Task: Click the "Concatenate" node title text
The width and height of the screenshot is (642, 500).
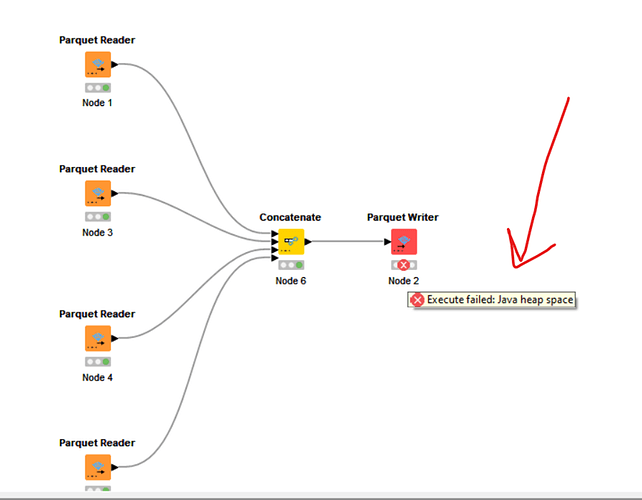Action: [x=290, y=217]
